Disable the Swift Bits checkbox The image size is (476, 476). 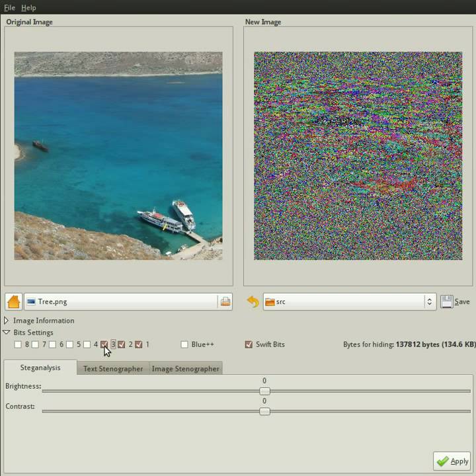tap(249, 344)
